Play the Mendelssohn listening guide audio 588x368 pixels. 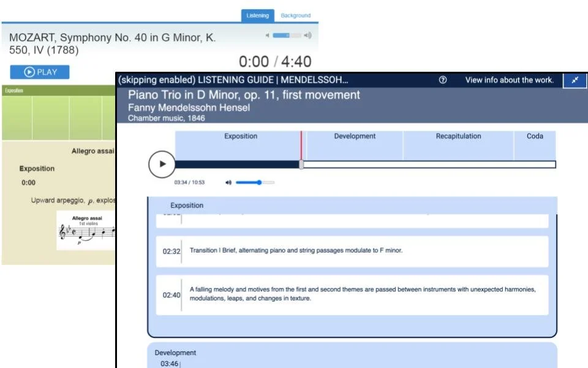click(162, 164)
